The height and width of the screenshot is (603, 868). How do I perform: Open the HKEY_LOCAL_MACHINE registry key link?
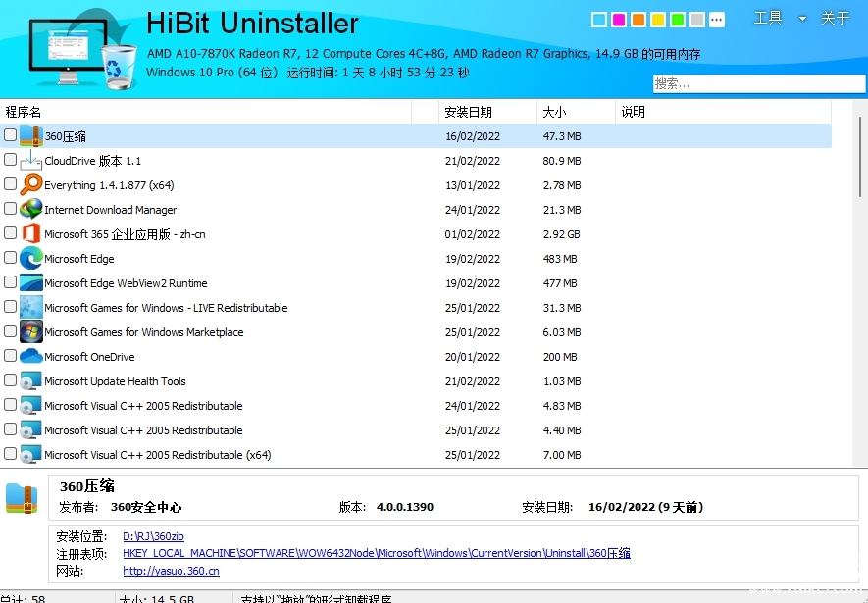tap(377, 553)
